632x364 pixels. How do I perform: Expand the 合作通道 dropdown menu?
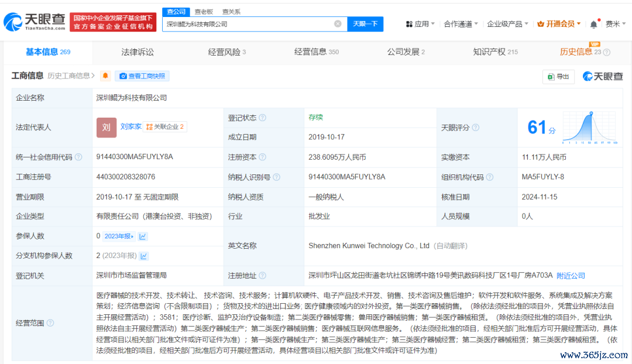(461, 24)
